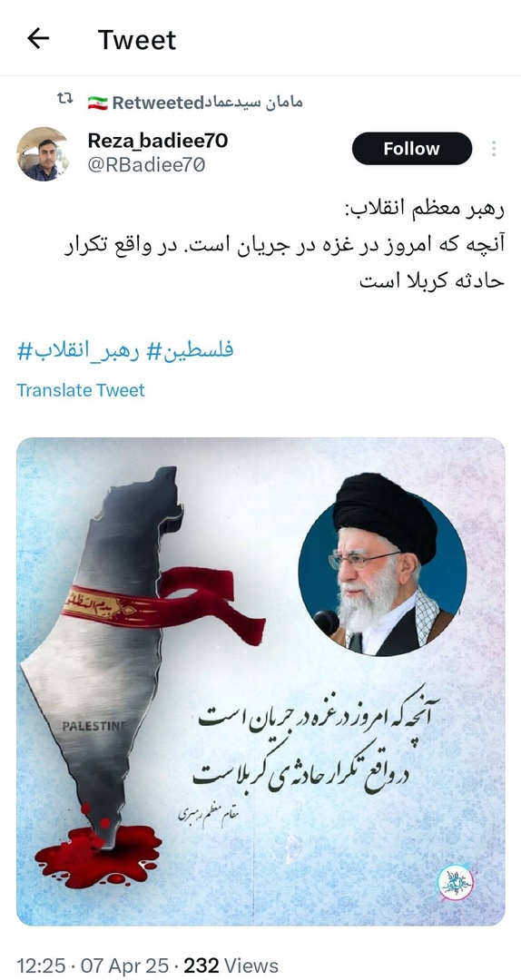Open Reza_badiee70's profile picture

43,153
